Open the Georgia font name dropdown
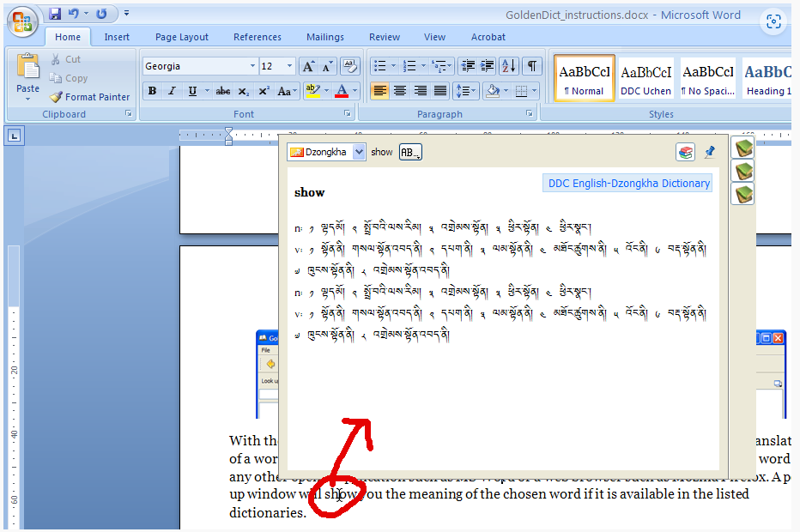This screenshot has height=532, width=800. (252, 66)
